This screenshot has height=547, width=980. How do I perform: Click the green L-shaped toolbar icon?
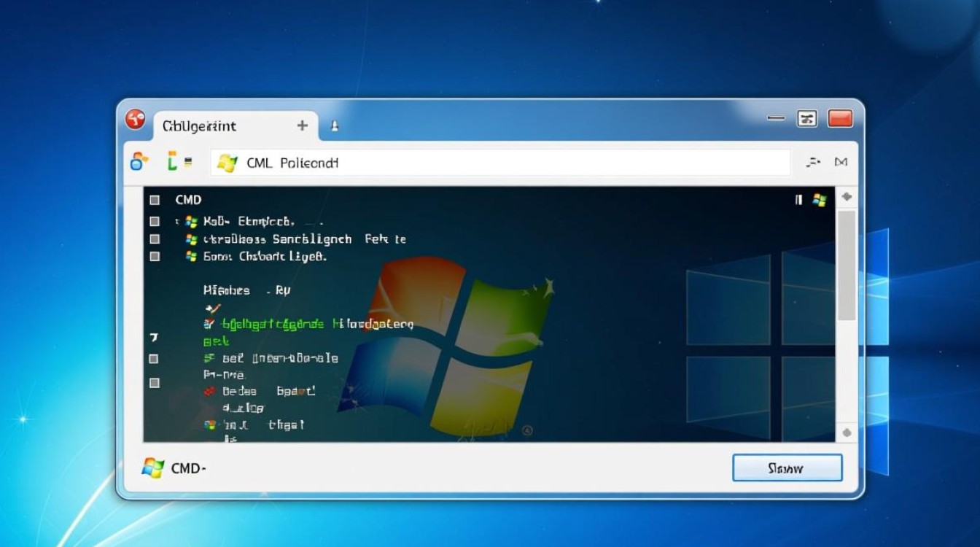click(x=172, y=161)
